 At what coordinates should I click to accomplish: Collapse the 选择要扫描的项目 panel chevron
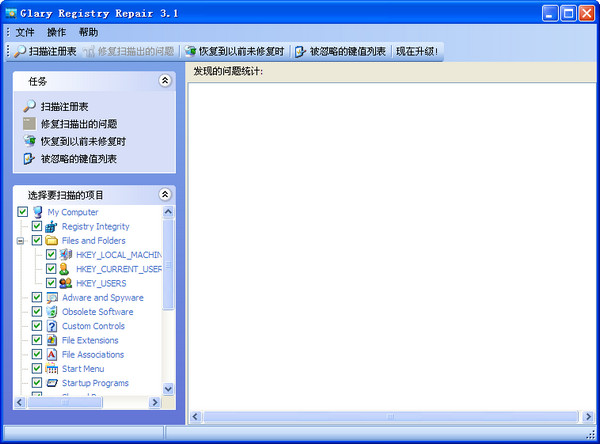click(165, 194)
